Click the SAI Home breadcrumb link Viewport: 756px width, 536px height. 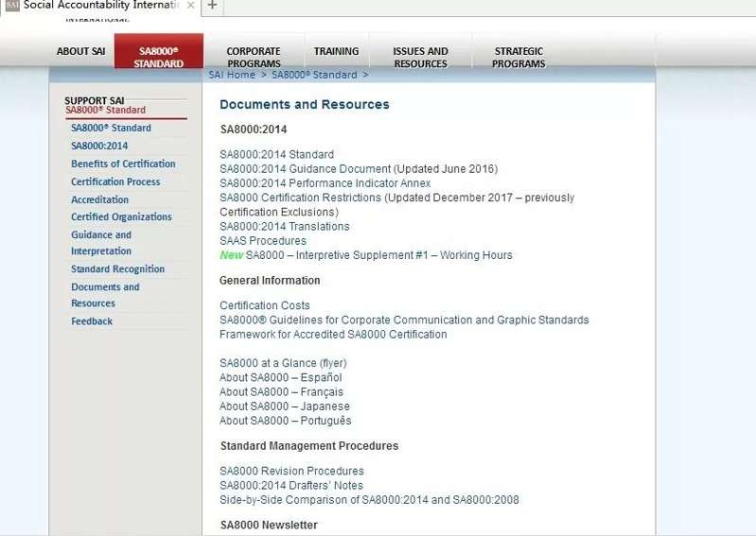point(232,75)
